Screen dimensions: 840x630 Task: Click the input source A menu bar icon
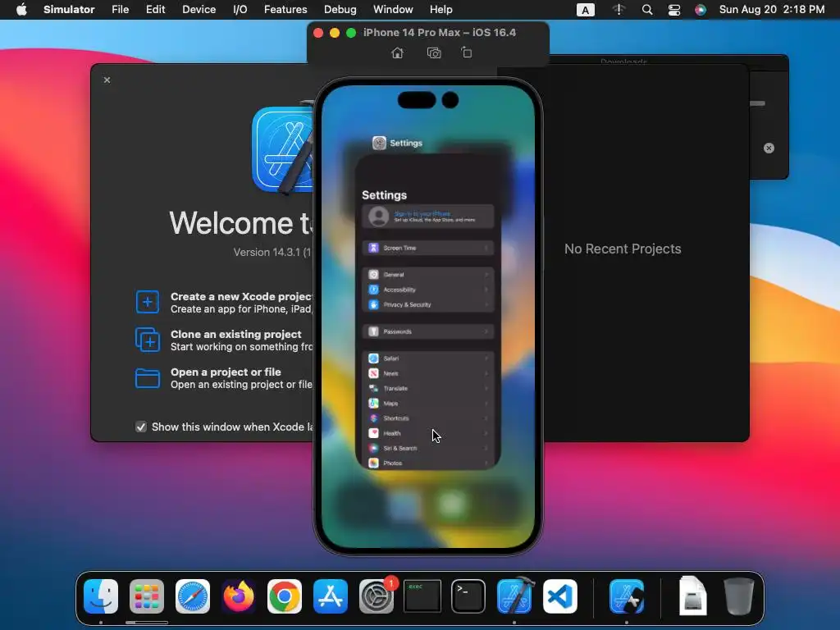(x=585, y=10)
